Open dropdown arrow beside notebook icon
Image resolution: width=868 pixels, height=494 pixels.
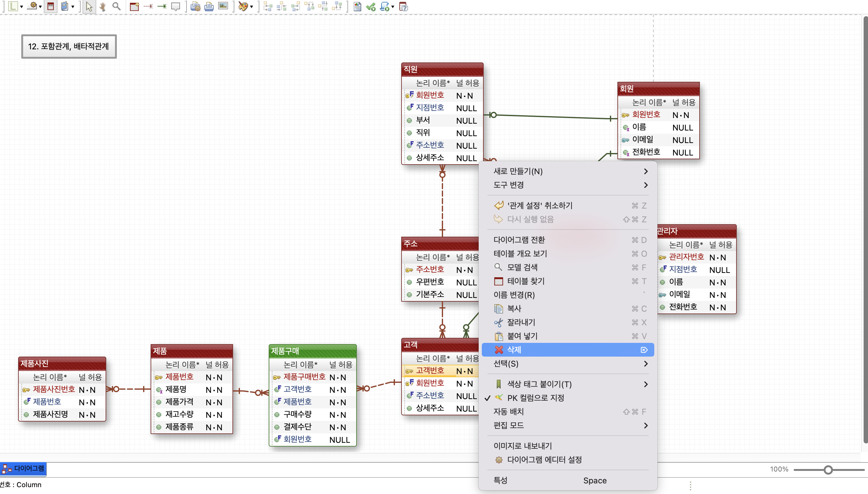pos(72,7)
